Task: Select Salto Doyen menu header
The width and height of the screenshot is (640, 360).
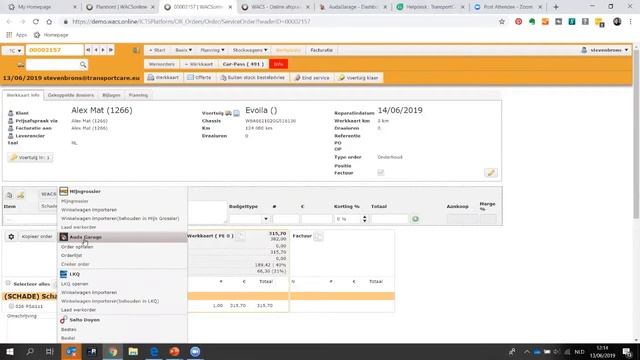Action: click(x=84, y=320)
